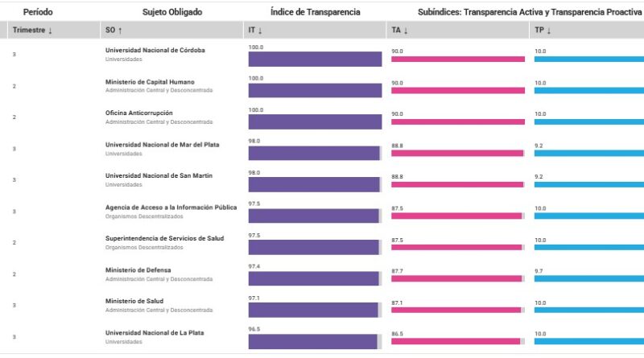
Task: Click the Agencia de Acceso a la Información Pública entry
Action: tap(171, 207)
